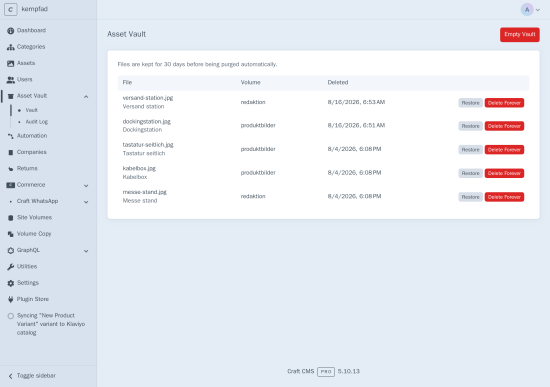Click the Plugin Store plug icon
The height and width of the screenshot is (387, 550).
tap(11, 299)
